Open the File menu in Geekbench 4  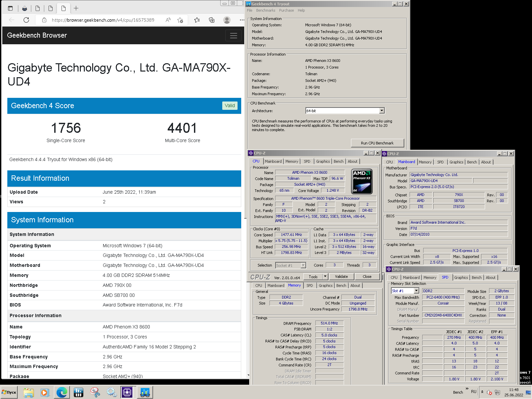click(250, 10)
